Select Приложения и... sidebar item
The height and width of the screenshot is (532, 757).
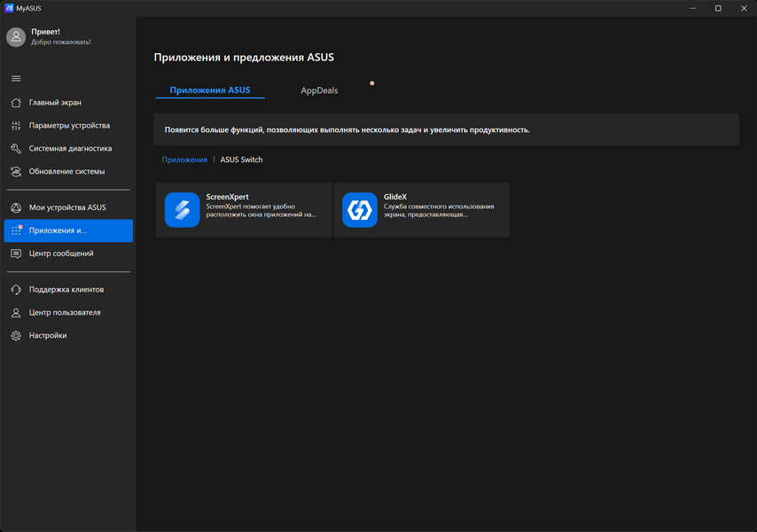[68, 231]
